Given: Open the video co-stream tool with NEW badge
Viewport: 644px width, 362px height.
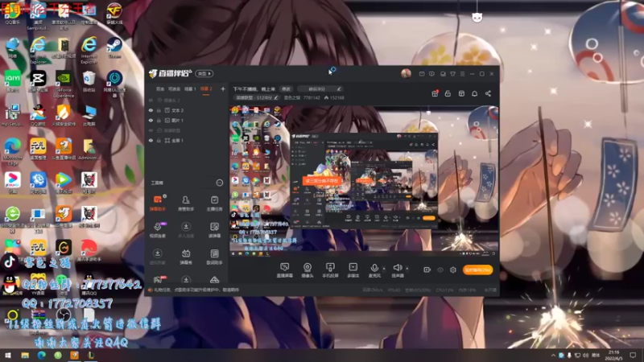Looking at the screenshot, I should point(158,230).
